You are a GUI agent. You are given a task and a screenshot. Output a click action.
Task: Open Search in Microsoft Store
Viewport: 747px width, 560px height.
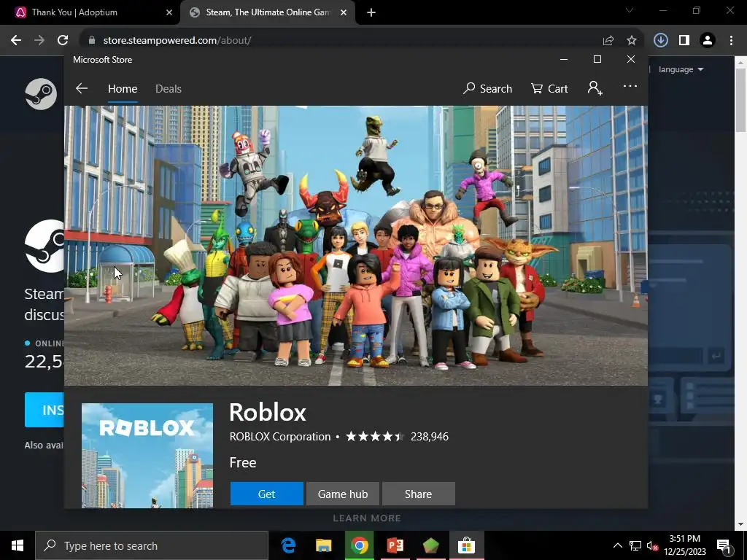click(488, 88)
